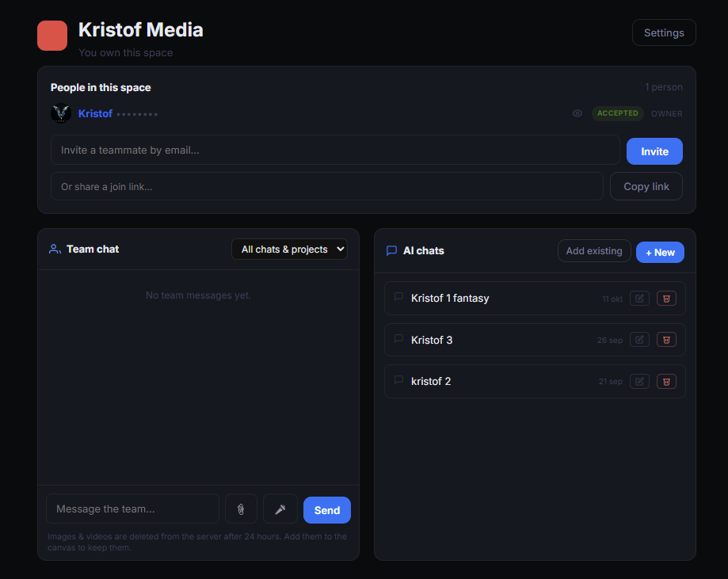Click the Copy link button
The width and height of the screenshot is (728, 579).
[646, 187]
